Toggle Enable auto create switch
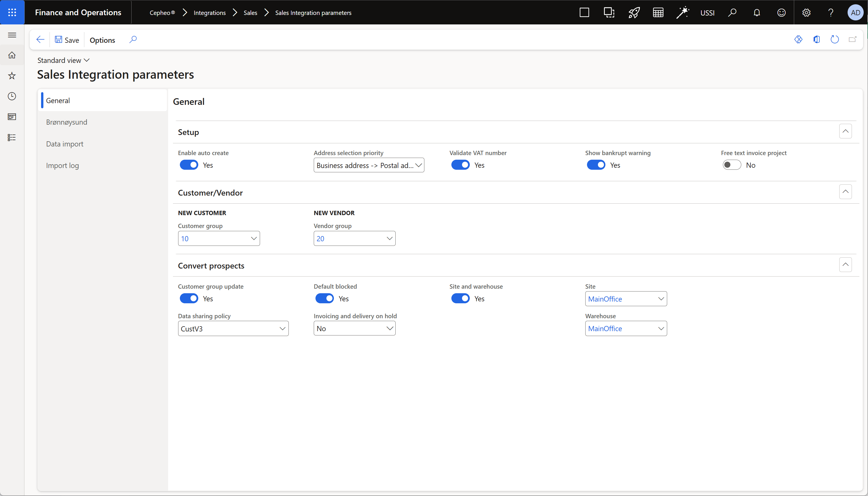The width and height of the screenshot is (868, 496). click(189, 165)
